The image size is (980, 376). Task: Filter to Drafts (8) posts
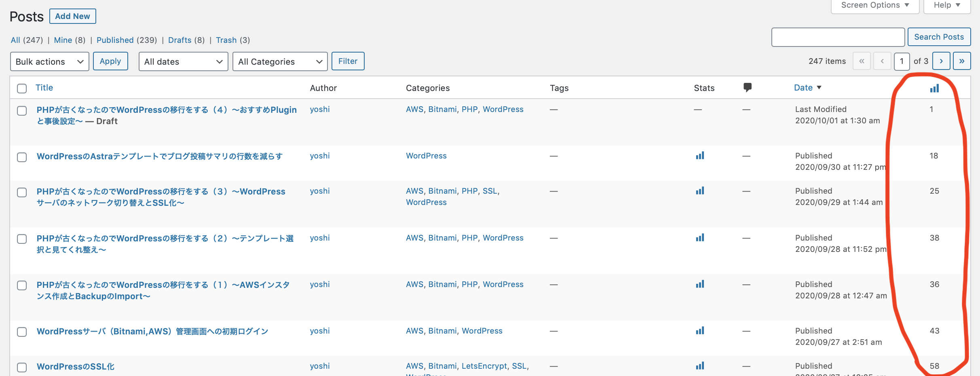[x=186, y=40]
